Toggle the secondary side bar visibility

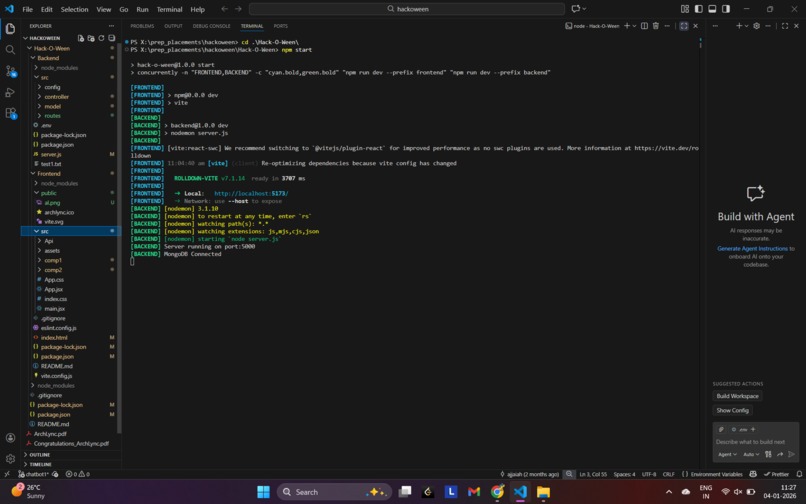point(726,9)
